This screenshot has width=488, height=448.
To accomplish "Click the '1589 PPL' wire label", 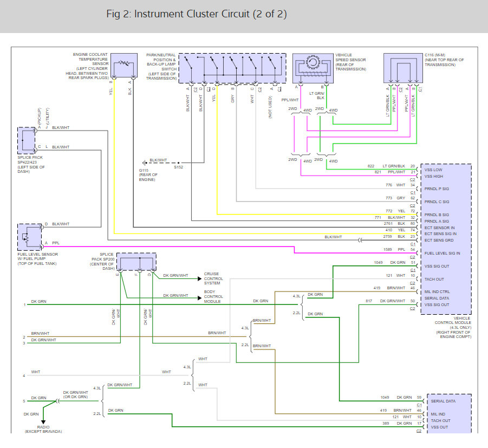I will [x=394, y=249].
